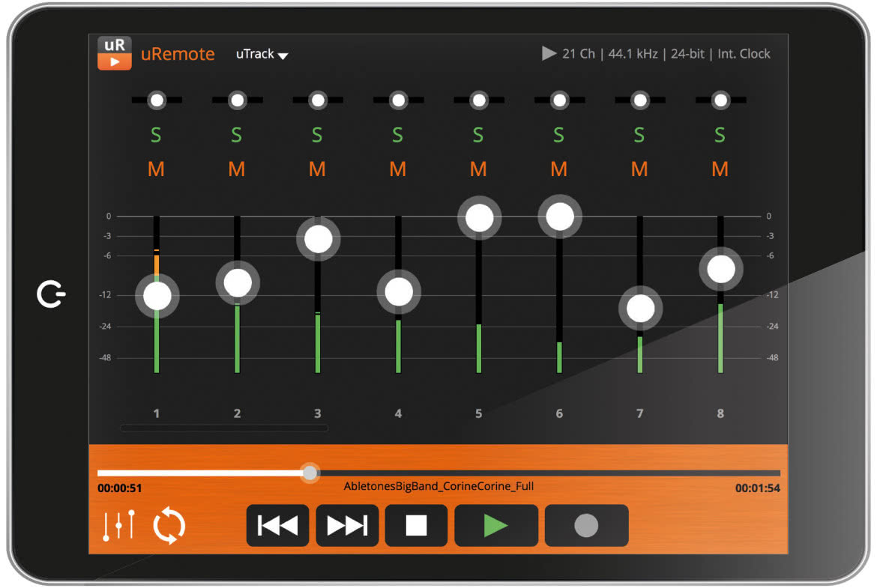Solo channel 3
This screenshot has width=877, height=588.
pyautogui.click(x=317, y=135)
